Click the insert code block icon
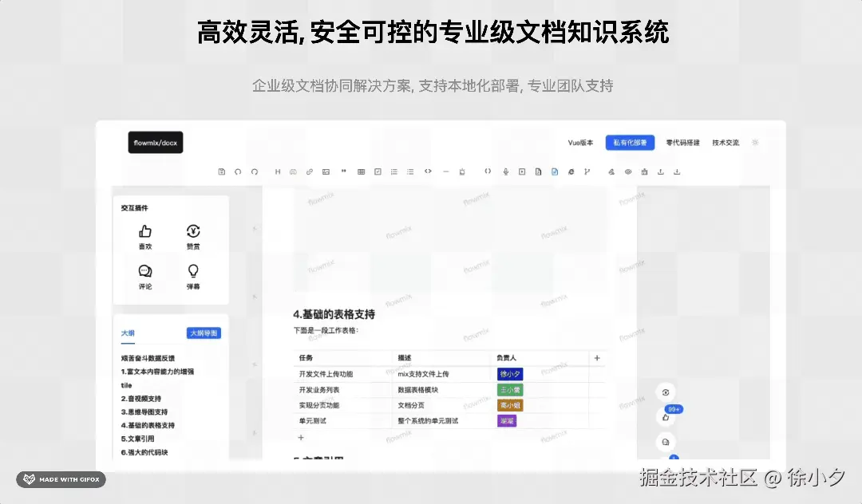The image size is (862, 504). 427,171
